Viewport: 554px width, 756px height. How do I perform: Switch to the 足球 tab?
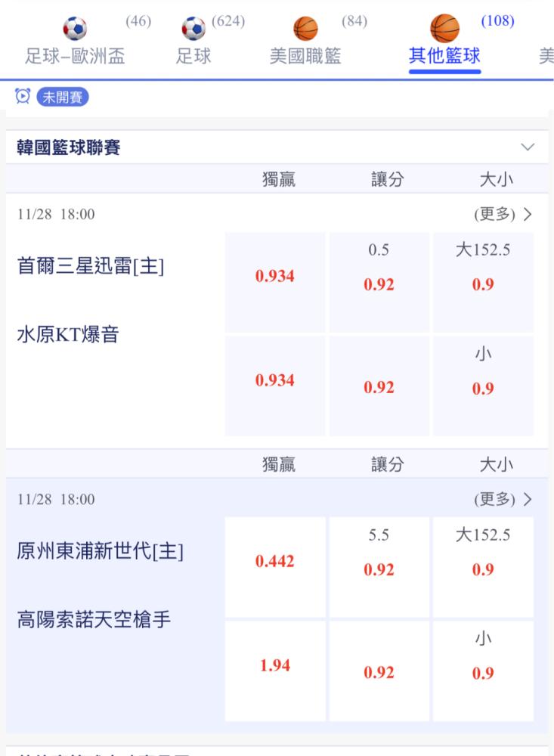pos(193,57)
